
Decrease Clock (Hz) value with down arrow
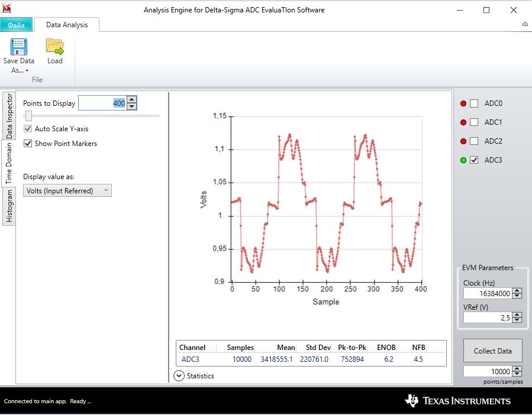pyautogui.click(x=517, y=296)
